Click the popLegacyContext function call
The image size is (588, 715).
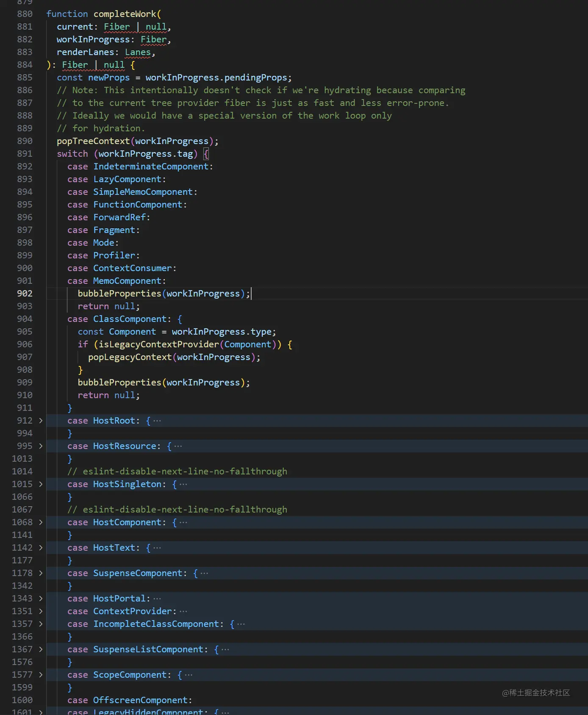coord(130,357)
